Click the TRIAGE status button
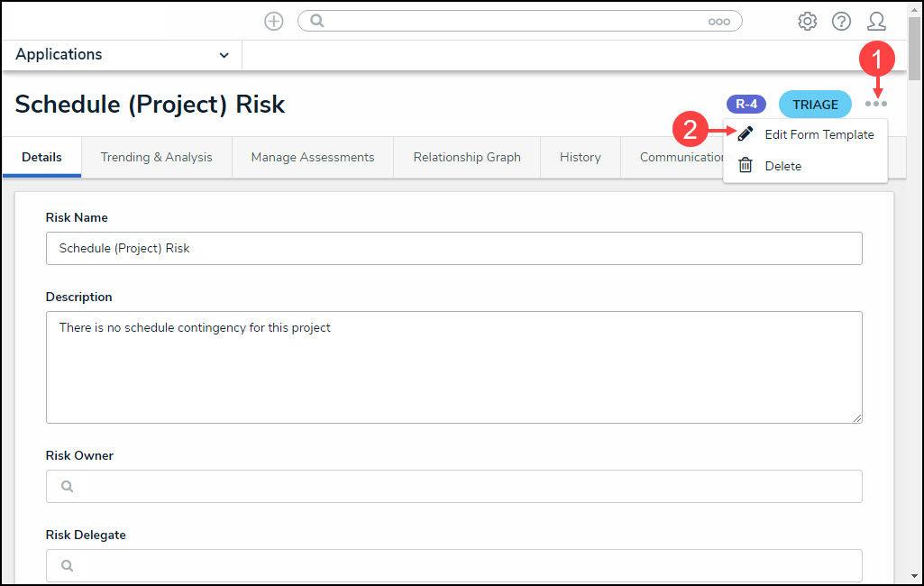 (815, 105)
